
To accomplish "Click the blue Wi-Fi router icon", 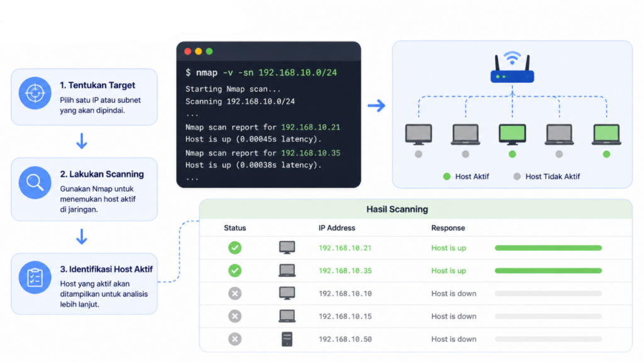I will (512, 67).
